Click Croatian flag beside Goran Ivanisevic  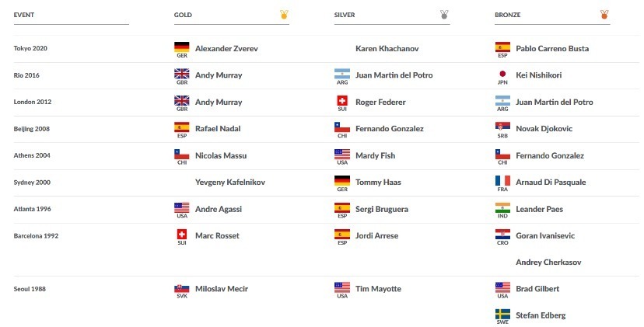(502, 235)
